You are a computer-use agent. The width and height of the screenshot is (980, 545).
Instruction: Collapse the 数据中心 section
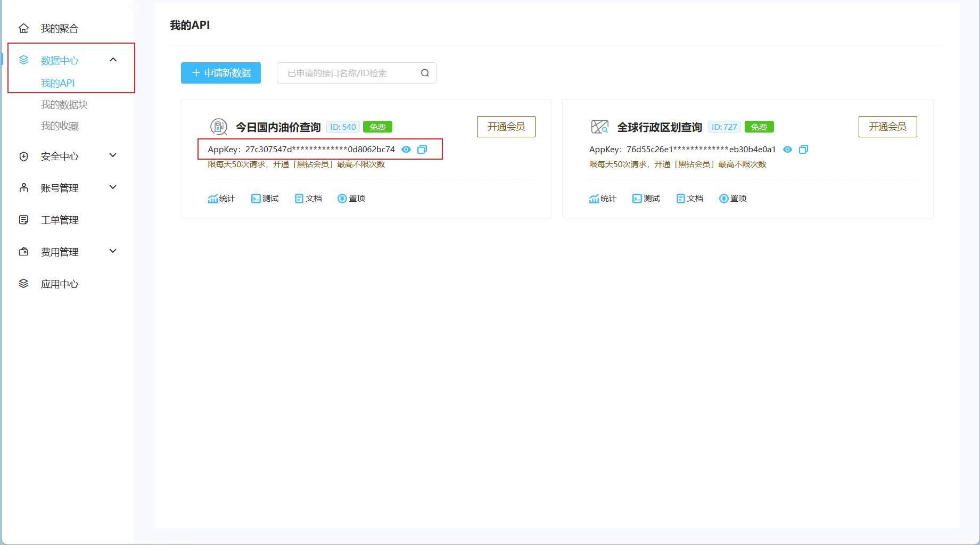(112, 60)
